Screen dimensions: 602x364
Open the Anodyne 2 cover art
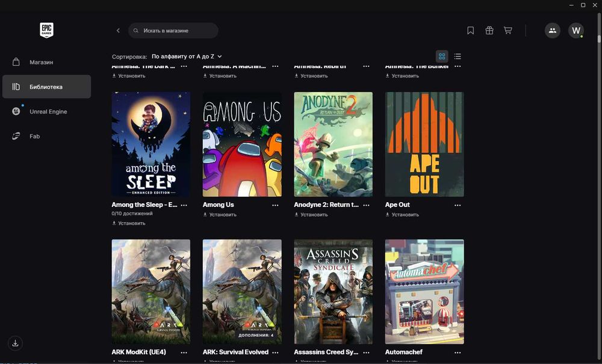334,144
